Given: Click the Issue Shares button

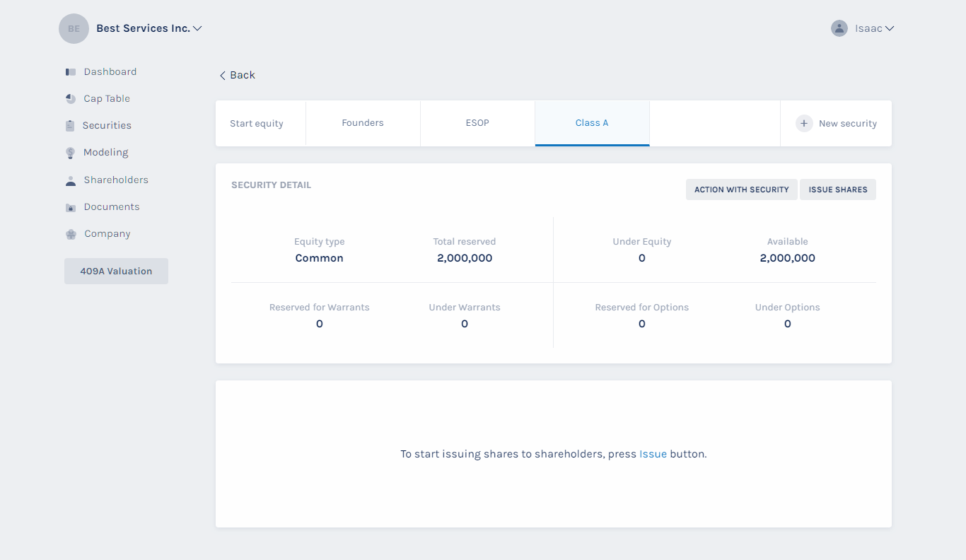Looking at the screenshot, I should pyautogui.click(x=838, y=189).
